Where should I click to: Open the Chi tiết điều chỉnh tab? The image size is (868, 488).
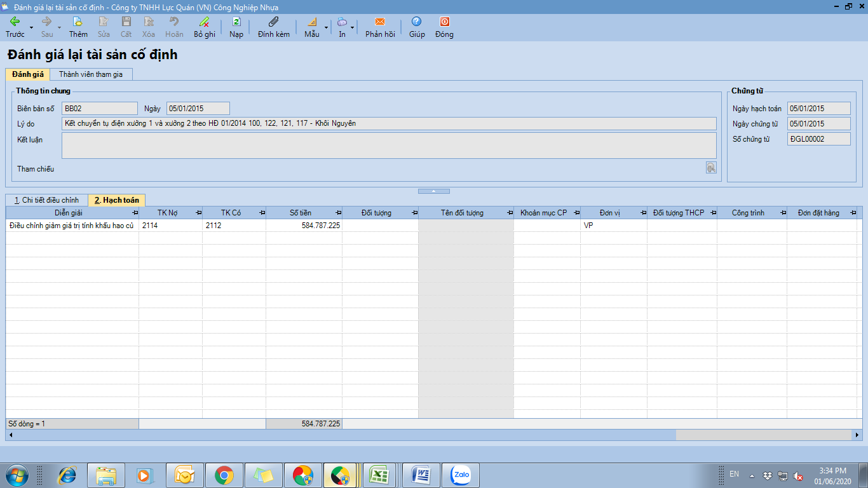point(46,200)
